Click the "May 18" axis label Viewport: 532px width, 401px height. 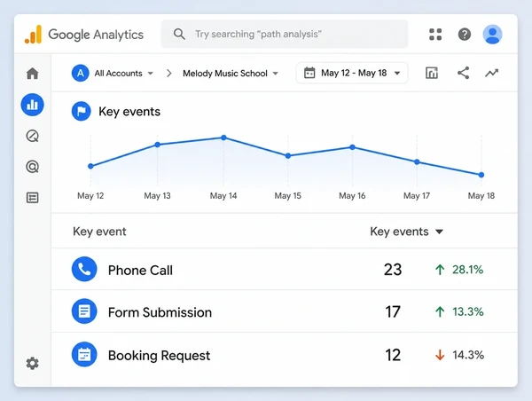(481, 196)
